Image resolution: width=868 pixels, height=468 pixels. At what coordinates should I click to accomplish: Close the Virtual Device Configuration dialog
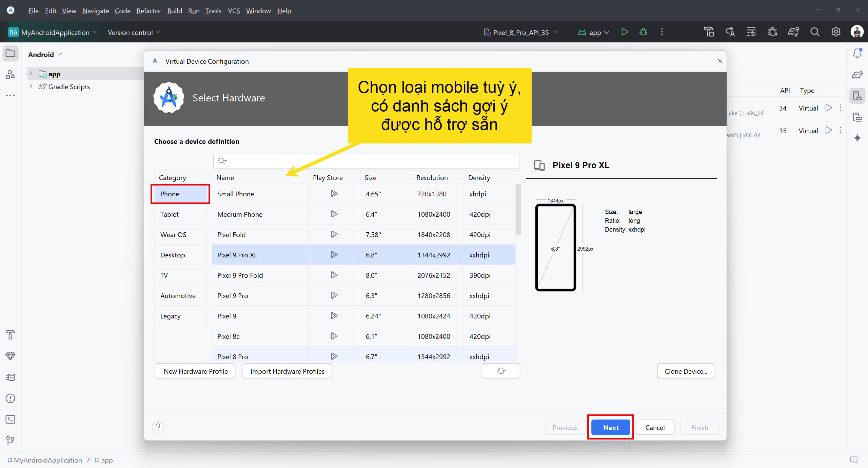tap(719, 61)
